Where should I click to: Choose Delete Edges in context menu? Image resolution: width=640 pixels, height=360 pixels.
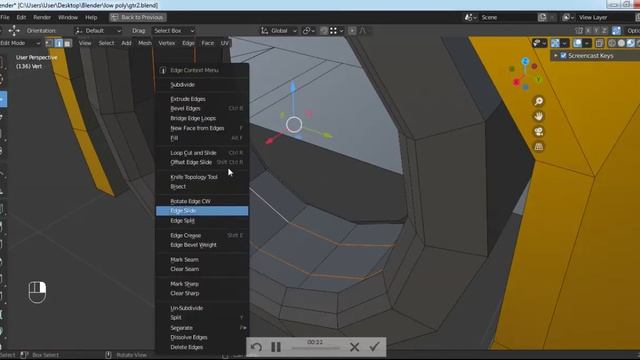pyautogui.click(x=202, y=347)
